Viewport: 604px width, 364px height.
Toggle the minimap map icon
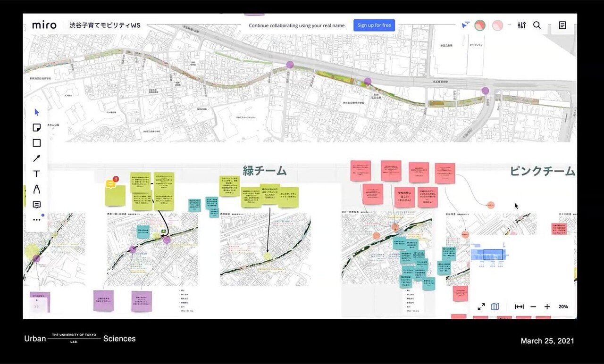495,307
